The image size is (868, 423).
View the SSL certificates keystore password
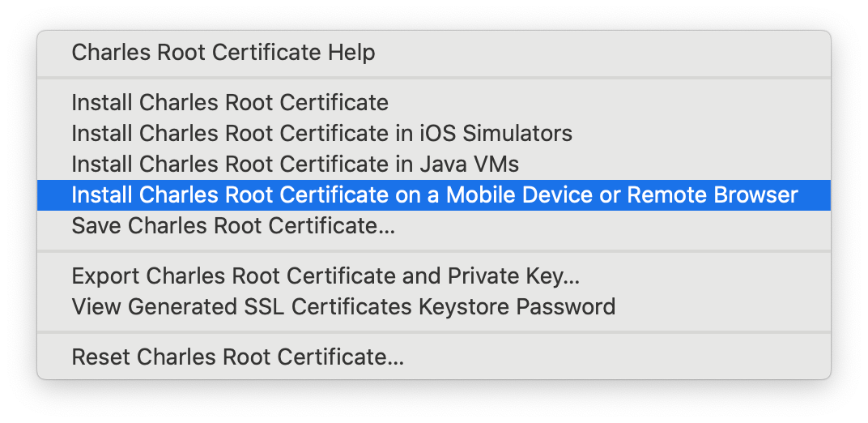[434, 307]
